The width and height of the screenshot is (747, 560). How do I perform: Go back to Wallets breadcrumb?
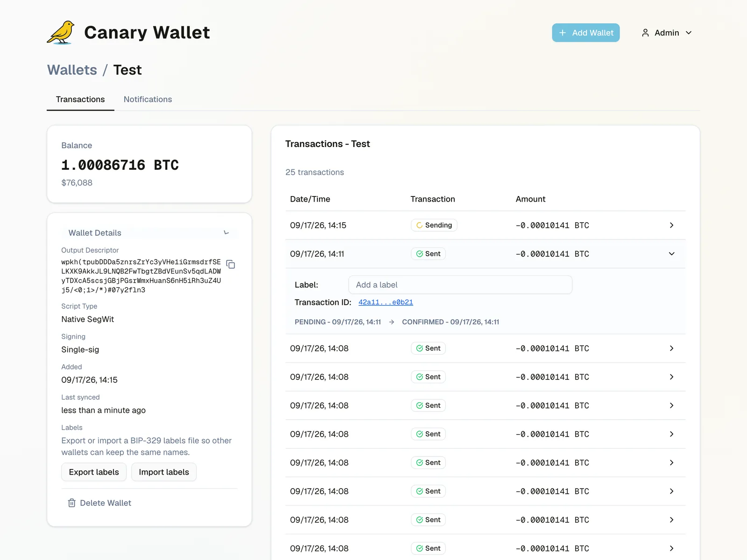tap(72, 70)
